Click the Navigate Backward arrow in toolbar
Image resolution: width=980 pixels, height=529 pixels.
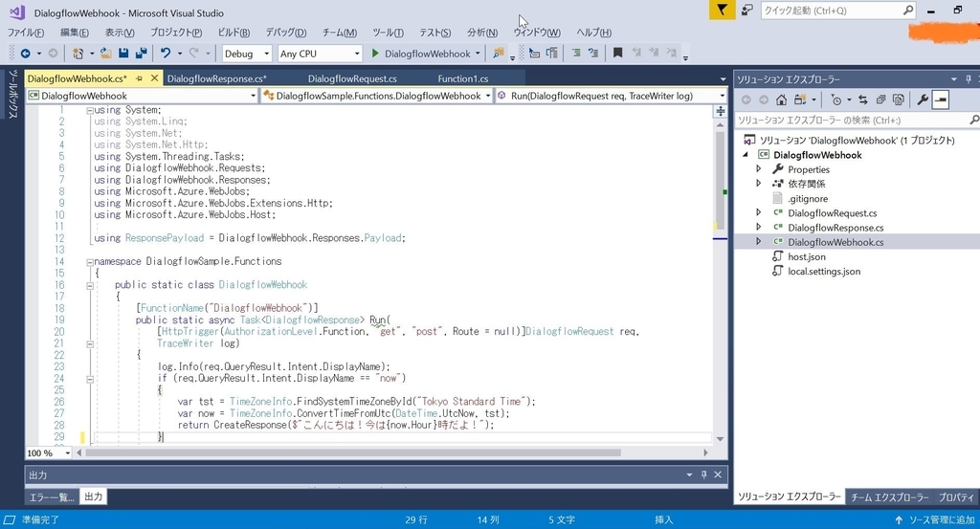click(25, 53)
